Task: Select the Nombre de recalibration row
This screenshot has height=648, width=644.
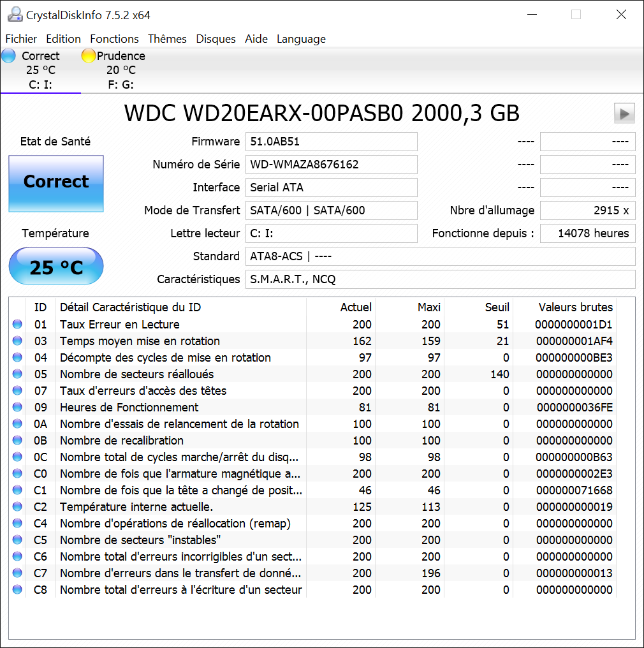Action: point(314,441)
